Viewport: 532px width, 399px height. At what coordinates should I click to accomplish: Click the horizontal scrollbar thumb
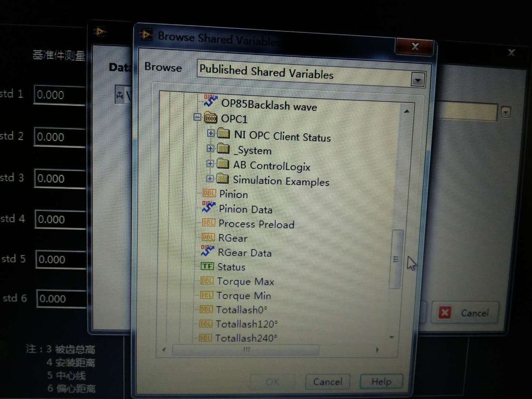pyautogui.click(x=246, y=349)
